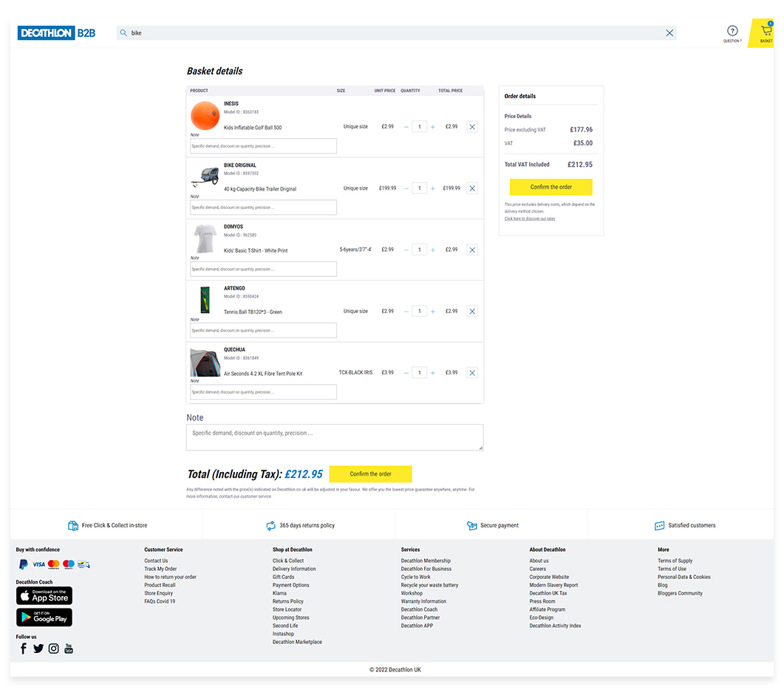Remove Kids Inflatable Golf Ball from basket
The height and width of the screenshot is (695, 784).
point(472,127)
